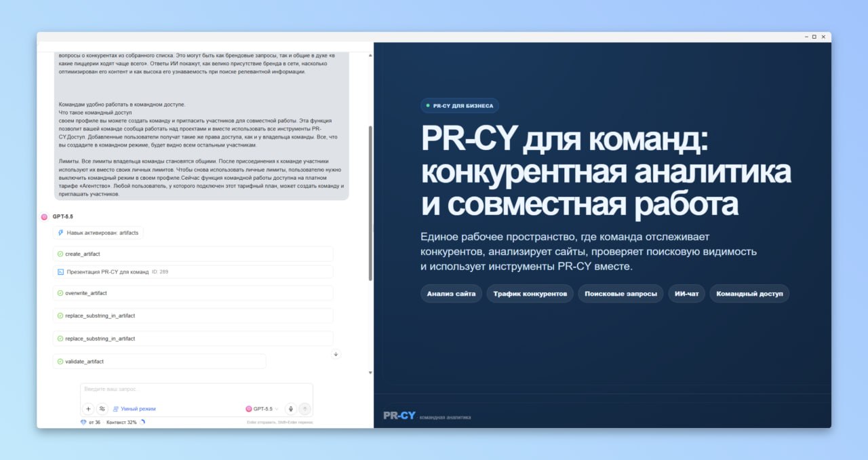The height and width of the screenshot is (460, 868).
Task: Click the 'Трафик конкурентов' chip on the slide
Action: tap(530, 294)
